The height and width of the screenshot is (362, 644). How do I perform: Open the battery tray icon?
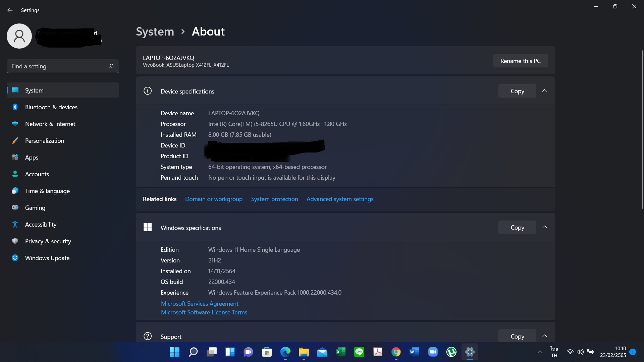tap(590, 352)
